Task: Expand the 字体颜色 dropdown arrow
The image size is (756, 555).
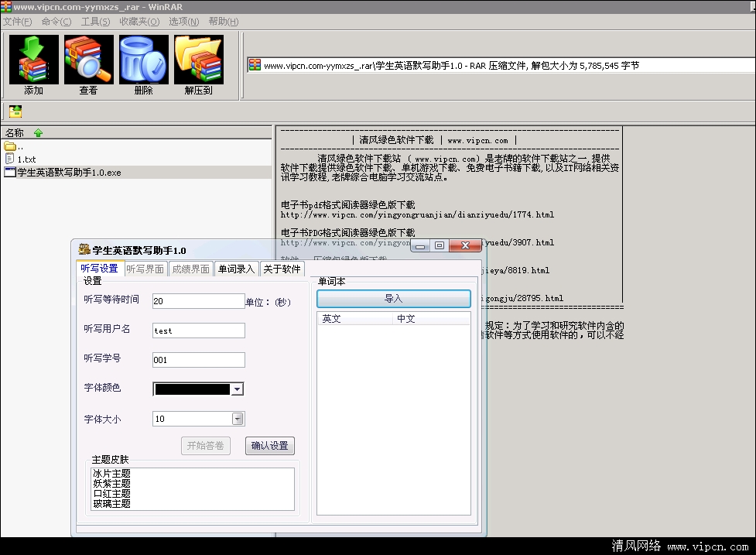Action: (238, 389)
